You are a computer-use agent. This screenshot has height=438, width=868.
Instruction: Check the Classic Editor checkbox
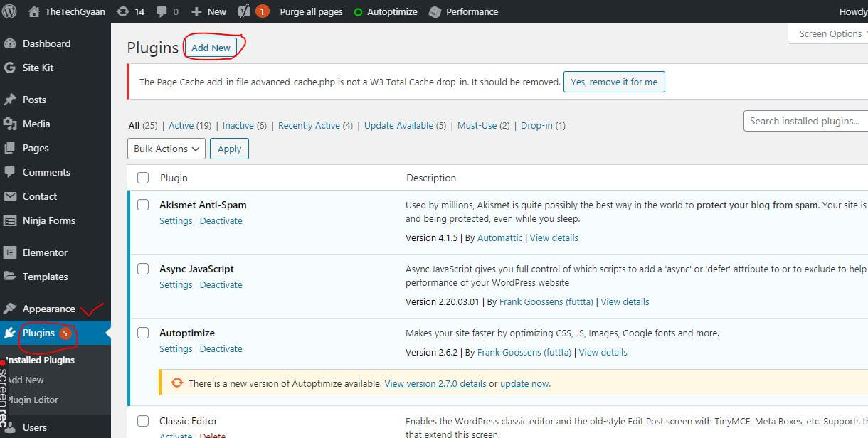[143, 421]
